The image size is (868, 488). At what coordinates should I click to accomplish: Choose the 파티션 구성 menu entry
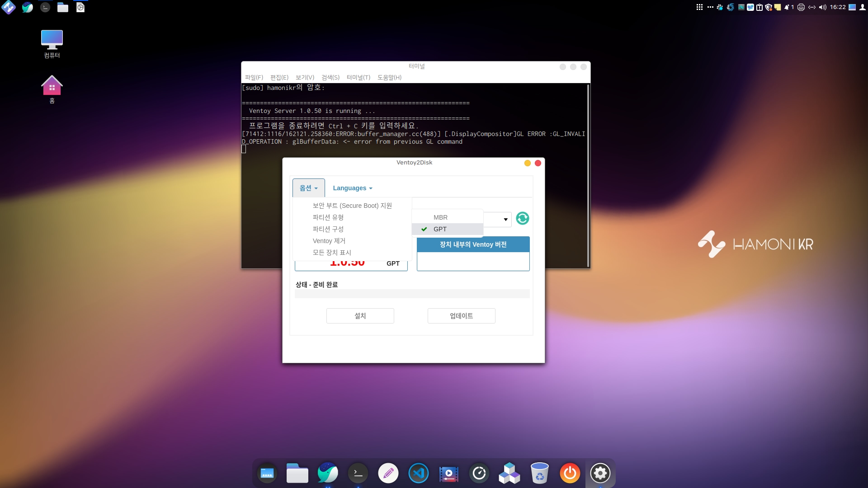click(328, 229)
